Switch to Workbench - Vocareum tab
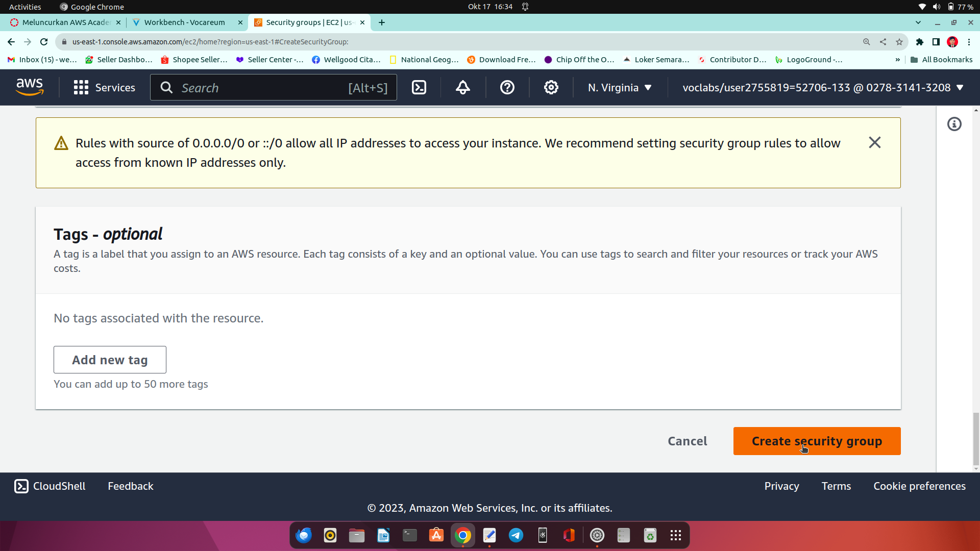Viewport: 980px width, 551px height. point(185,22)
